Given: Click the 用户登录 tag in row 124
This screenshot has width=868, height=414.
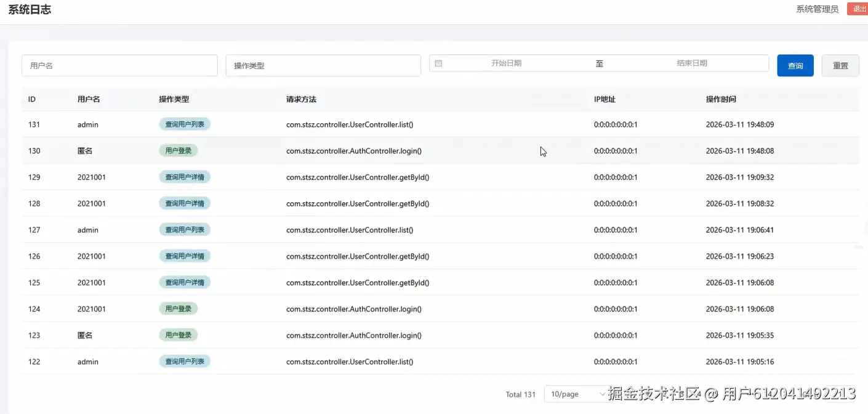Looking at the screenshot, I should pos(179,309).
